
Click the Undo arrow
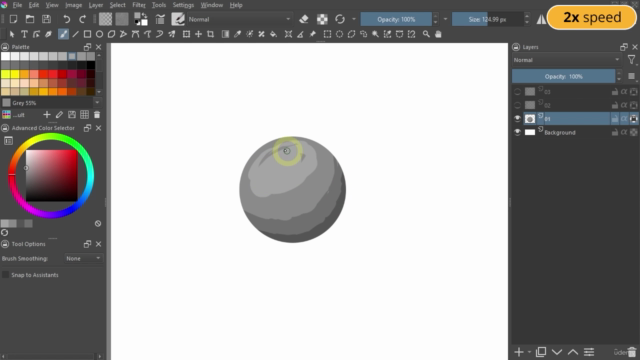(x=67, y=19)
